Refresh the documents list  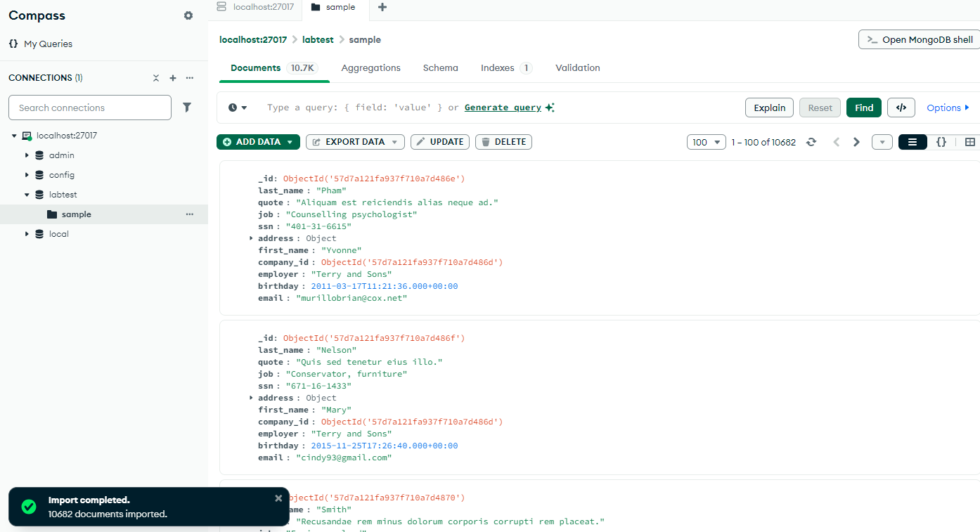(x=811, y=142)
